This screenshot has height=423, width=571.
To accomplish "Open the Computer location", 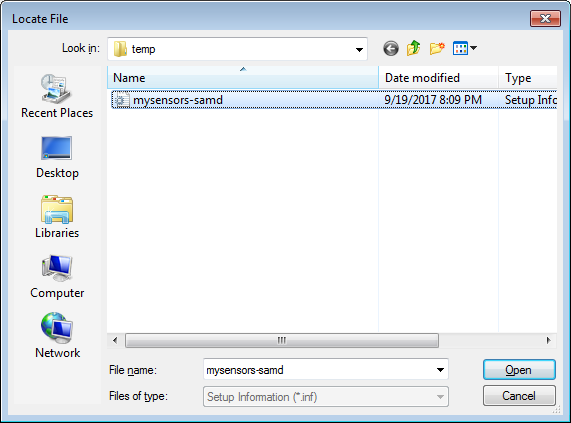I will [57, 277].
